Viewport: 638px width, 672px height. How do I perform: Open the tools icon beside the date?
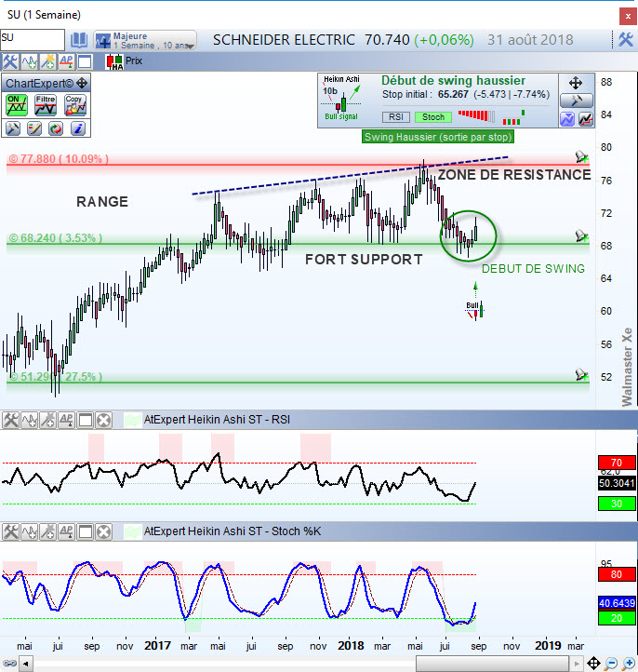point(626,40)
